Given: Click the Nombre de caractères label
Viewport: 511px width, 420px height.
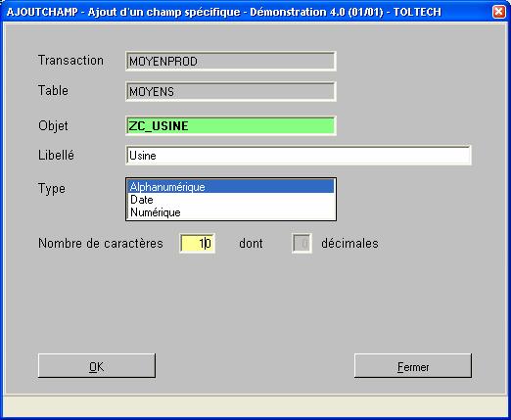Looking at the screenshot, I should coord(101,243).
